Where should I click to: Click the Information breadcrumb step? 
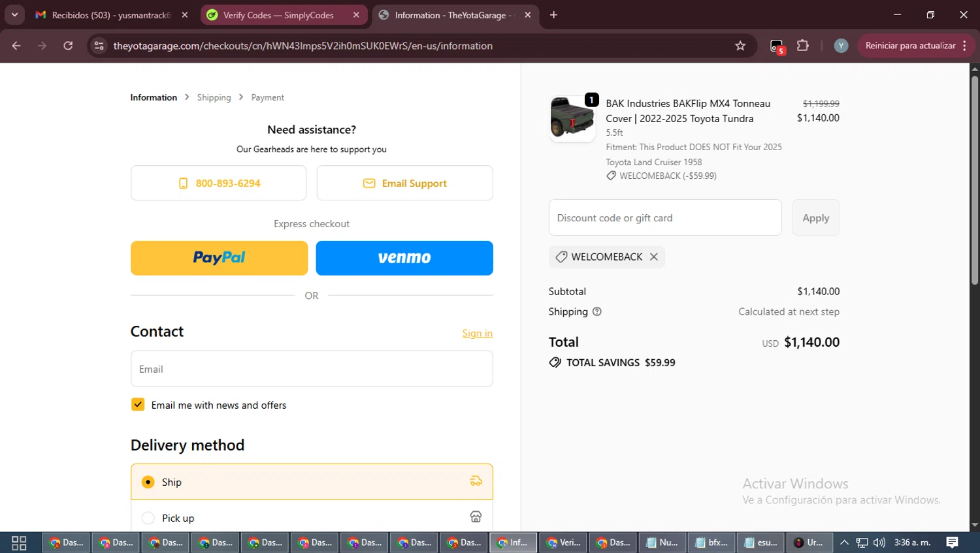click(x=154, y=97)
